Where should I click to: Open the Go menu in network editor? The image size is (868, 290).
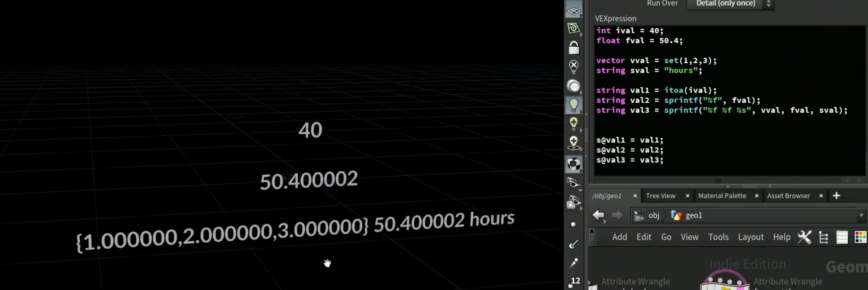[x=666, y=237]
